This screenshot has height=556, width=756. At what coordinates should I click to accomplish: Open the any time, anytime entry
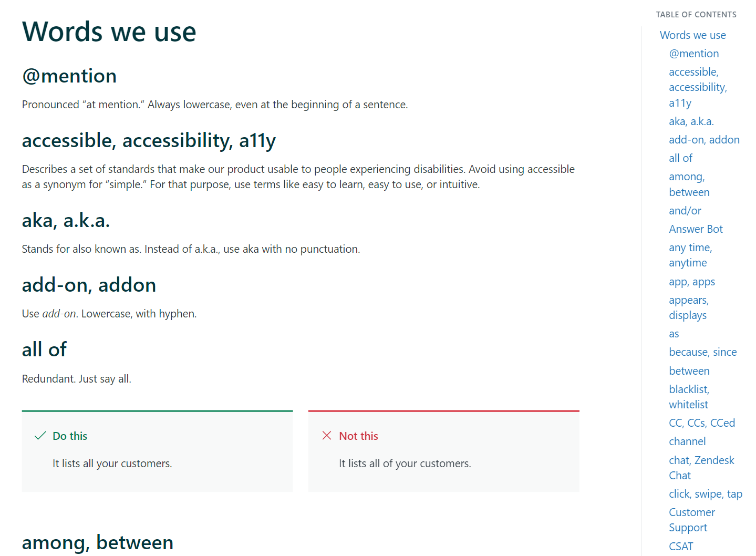690,255
